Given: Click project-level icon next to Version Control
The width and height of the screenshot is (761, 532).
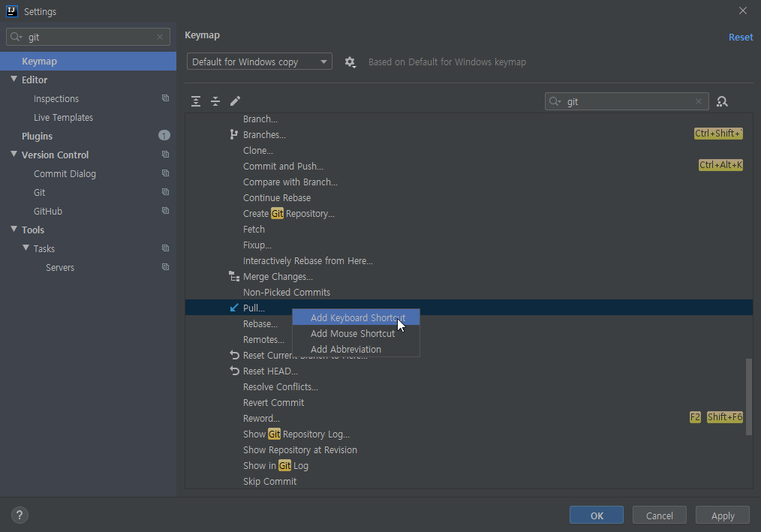Looking at the screenshot, I should [166, 155].
